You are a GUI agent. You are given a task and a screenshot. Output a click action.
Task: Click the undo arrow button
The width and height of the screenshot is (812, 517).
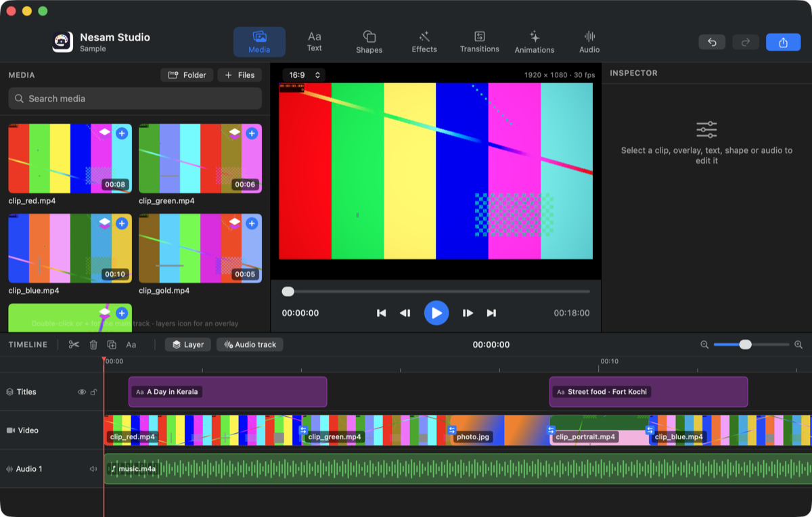(x=712, y=42)
